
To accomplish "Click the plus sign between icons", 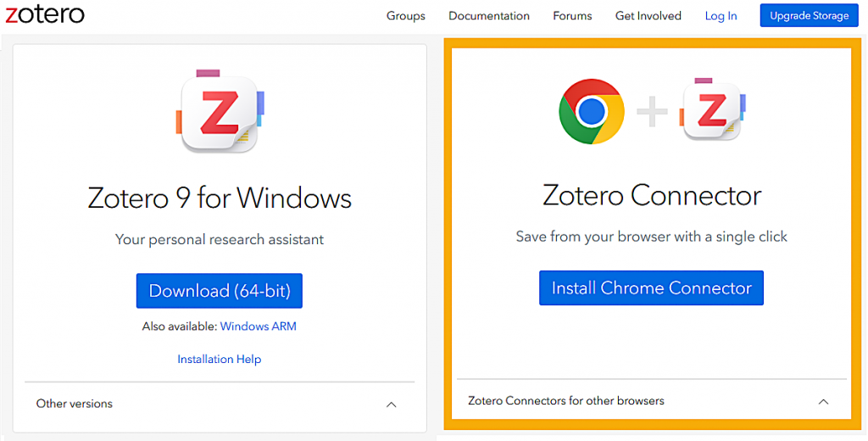I will [652, 112].
